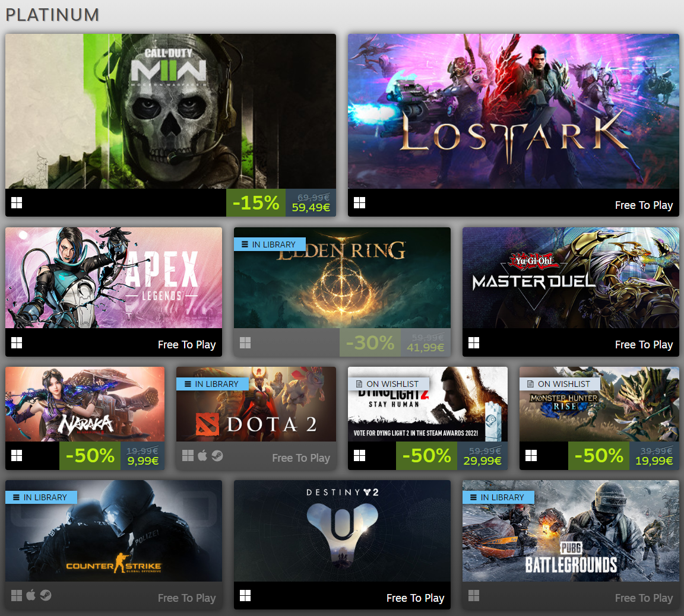Click the Windows icon under Naraka

(x=17, y=456)
